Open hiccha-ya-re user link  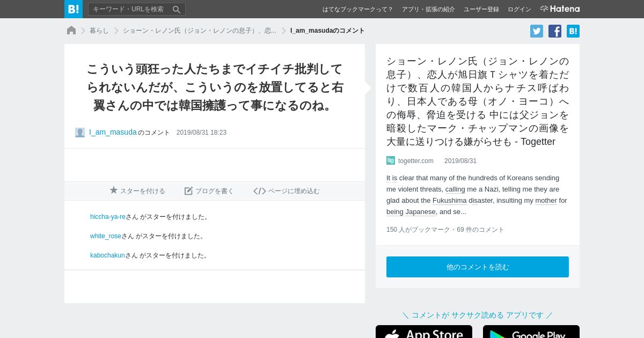point(108,217)
